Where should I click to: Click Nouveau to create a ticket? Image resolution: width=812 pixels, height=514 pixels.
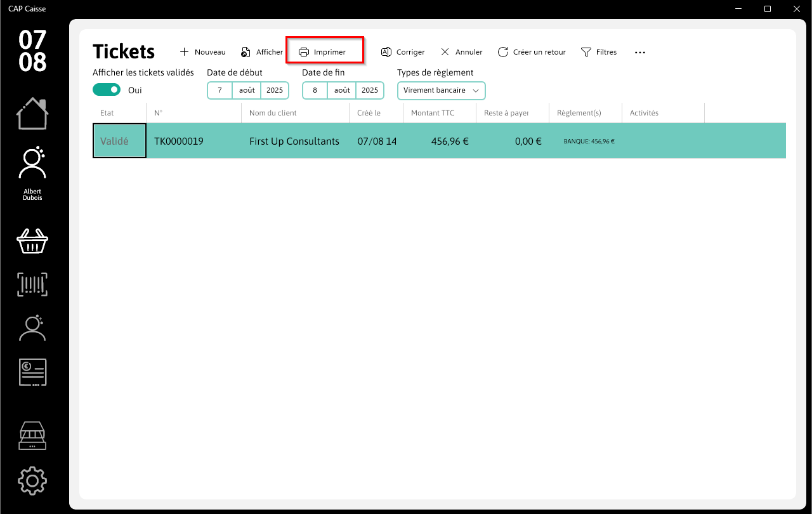tap(203, 52)
